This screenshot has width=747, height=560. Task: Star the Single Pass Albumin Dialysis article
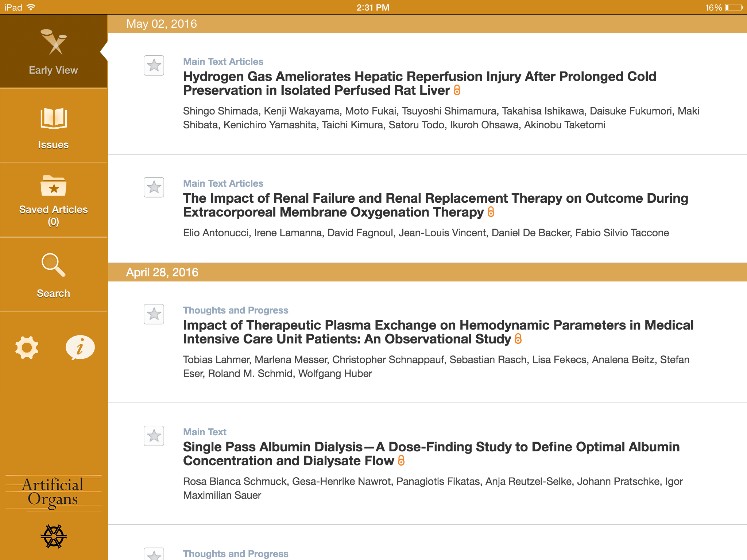pos(154,436)
